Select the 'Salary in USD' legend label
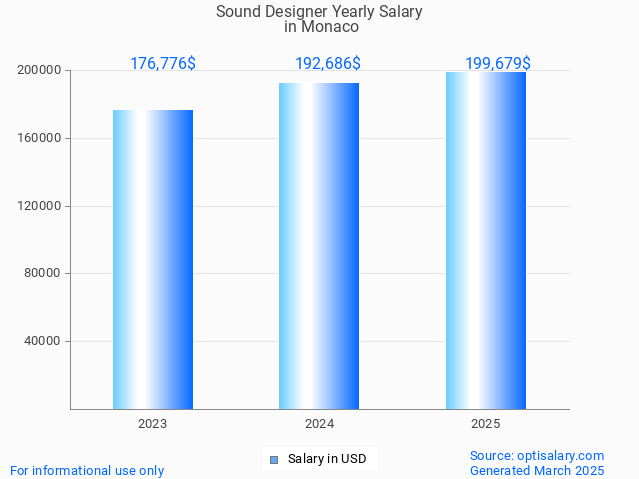639x479 pixels. 327,460
